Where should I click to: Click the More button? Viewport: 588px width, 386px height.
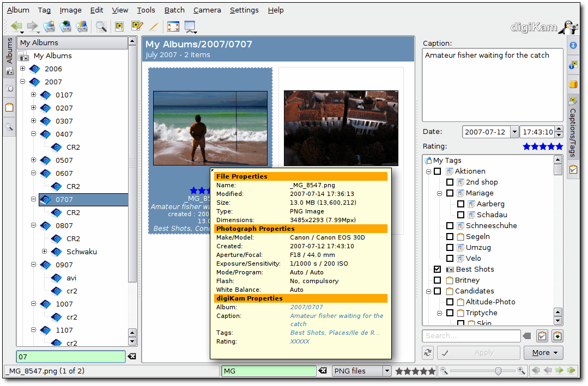point(544,353)
